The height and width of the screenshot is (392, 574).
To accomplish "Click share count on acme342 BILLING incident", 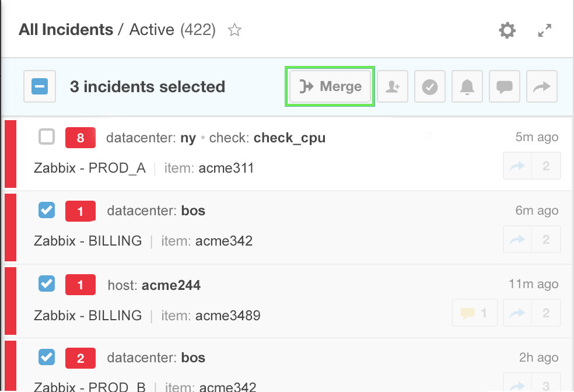I will (532, 239).
